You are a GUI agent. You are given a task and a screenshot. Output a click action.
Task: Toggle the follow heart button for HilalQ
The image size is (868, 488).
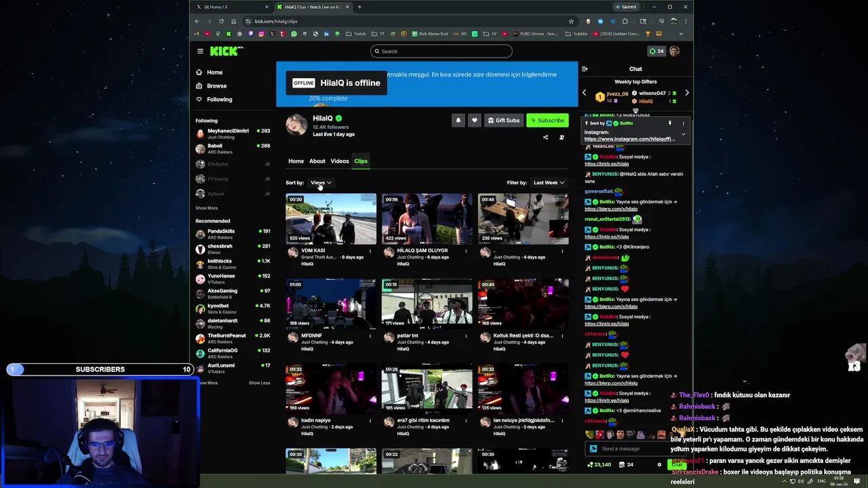point(475,121)
